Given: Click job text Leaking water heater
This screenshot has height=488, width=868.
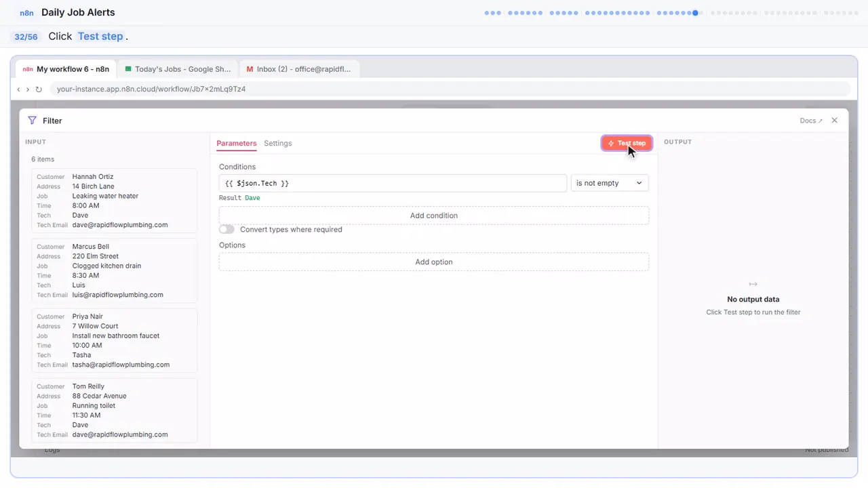Looking at the screenshot, I should [105, 196].
